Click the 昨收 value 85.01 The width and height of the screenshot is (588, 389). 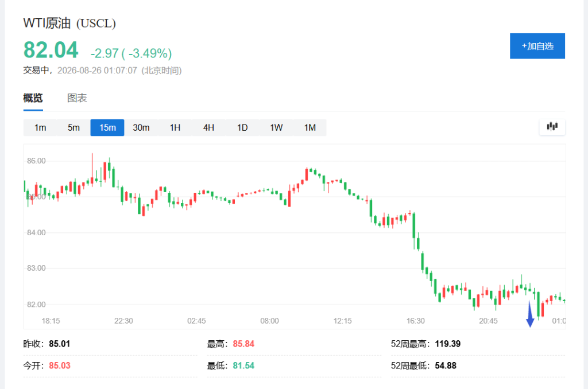point(59,344)
